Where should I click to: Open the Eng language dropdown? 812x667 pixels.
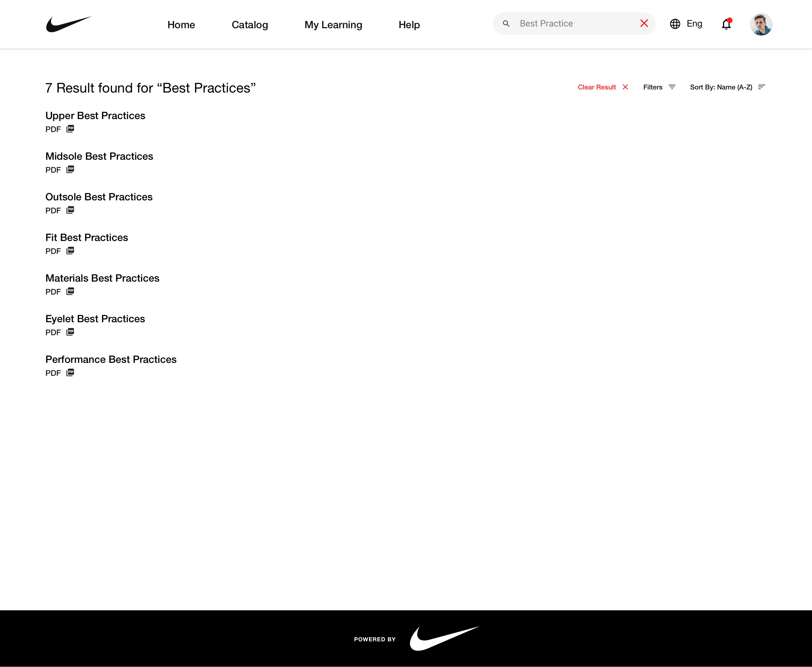(694, 24)
